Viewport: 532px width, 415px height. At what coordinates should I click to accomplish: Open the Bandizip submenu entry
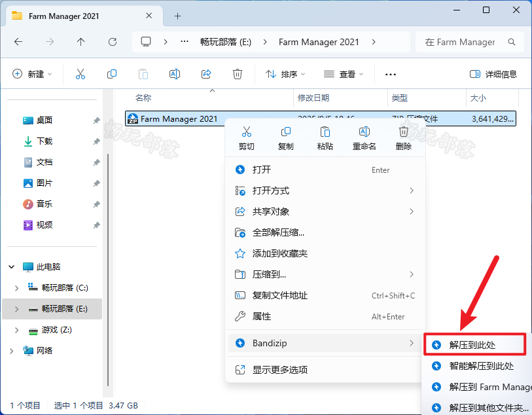click(325, 343)
